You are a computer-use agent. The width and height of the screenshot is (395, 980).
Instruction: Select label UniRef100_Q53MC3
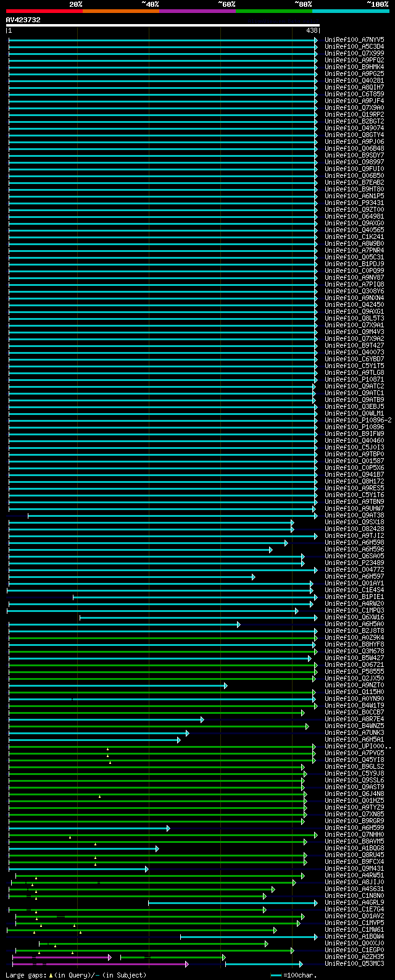click(x=354, y=963)
